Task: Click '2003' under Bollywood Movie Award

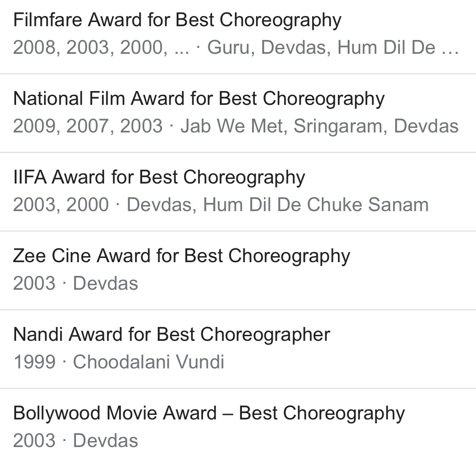Action: coord(34,441)
